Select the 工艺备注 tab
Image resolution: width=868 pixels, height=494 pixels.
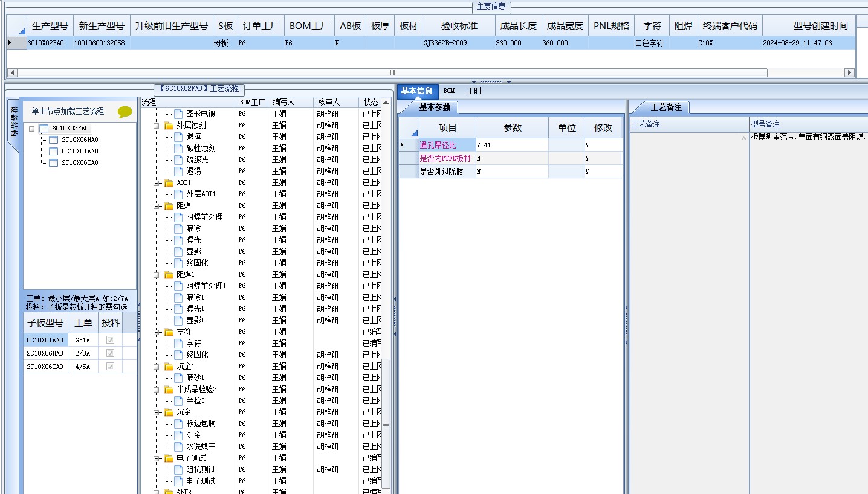coord(666,107)
